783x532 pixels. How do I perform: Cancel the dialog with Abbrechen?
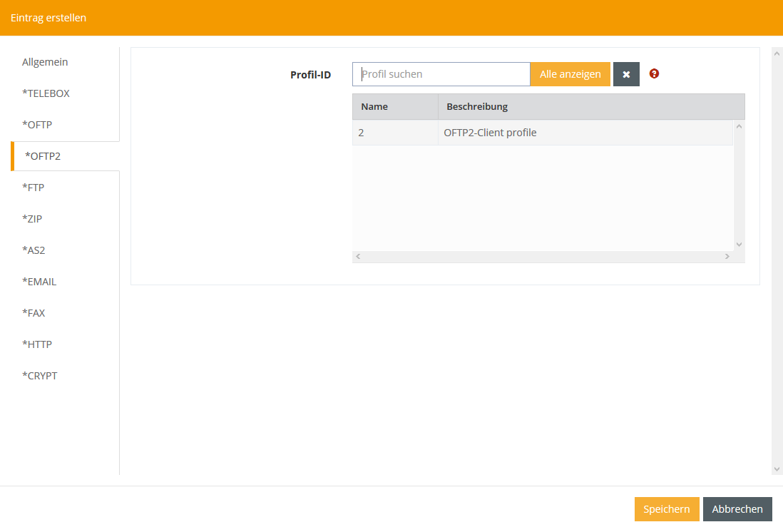(737, 509)
